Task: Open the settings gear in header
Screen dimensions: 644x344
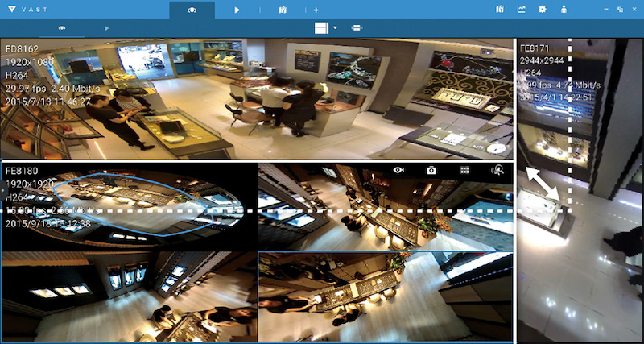Action: point(543,10)
